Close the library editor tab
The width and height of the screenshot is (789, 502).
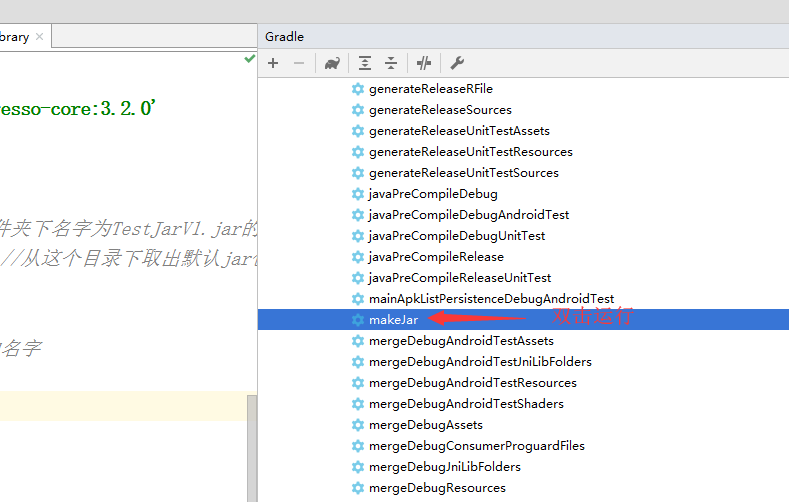[40, 37]
